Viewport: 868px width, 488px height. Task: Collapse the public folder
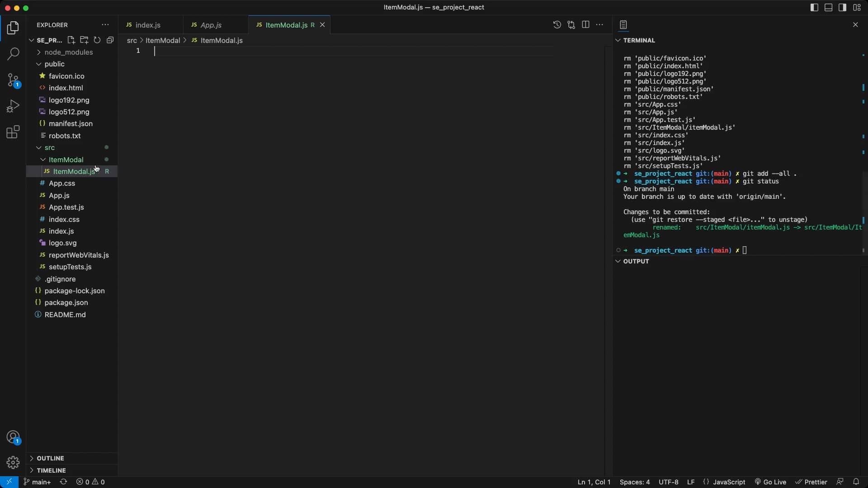click(54, 64)
